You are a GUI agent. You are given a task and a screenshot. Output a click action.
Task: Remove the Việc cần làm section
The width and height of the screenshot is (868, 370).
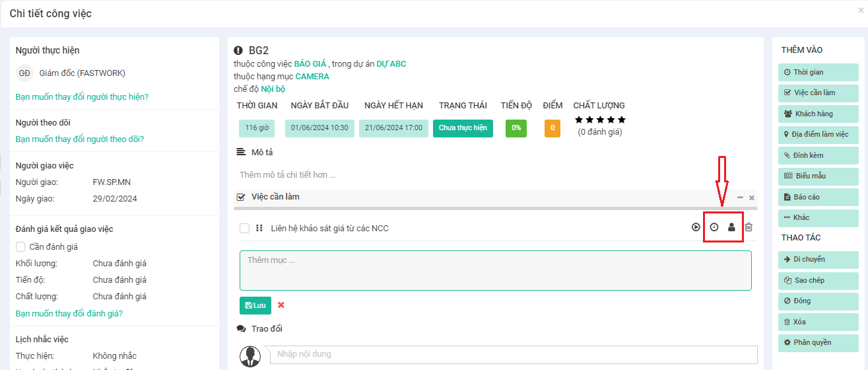[752, 198]
